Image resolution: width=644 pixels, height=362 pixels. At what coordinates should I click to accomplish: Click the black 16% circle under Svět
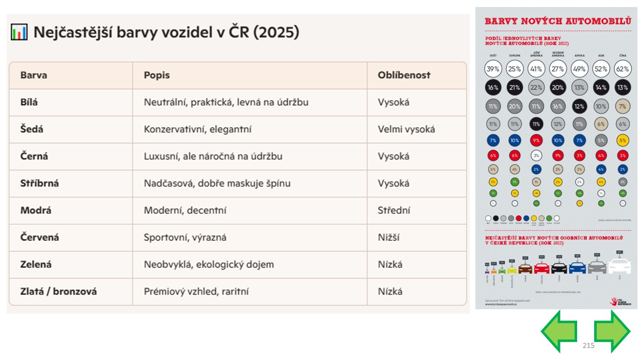click(493, 87)
